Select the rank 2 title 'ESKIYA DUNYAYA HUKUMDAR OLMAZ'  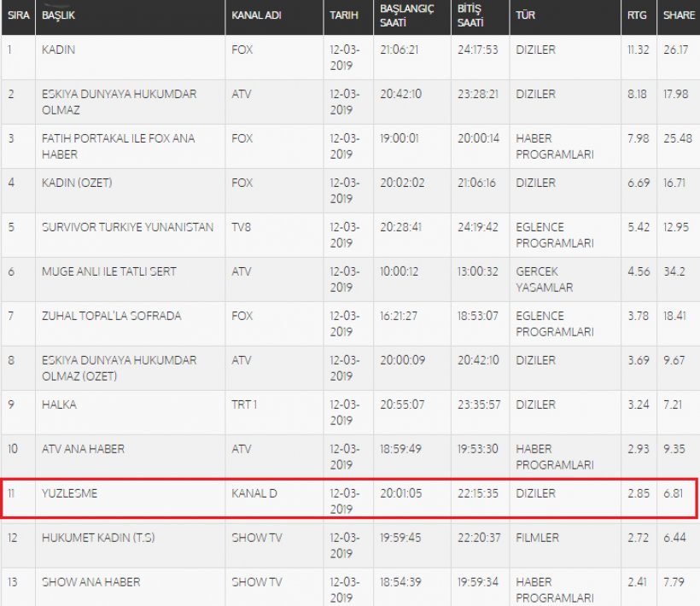[x=120, y=102]
